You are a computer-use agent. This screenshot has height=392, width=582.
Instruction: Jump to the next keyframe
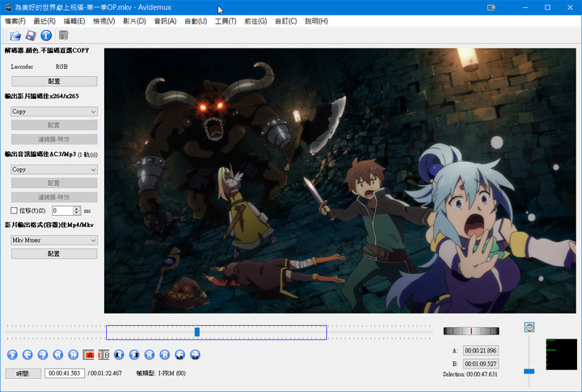[x=73, y=355]
